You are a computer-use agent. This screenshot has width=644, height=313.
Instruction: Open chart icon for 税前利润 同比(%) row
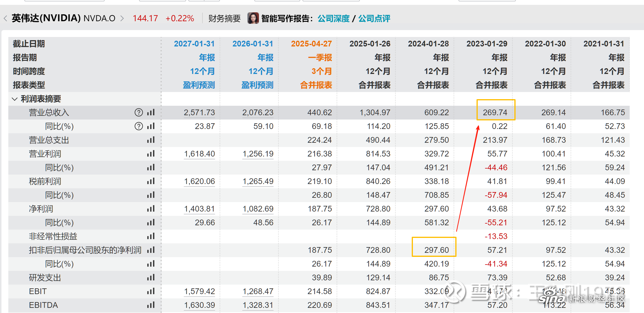pyautogui.click(x=151, y=195)
